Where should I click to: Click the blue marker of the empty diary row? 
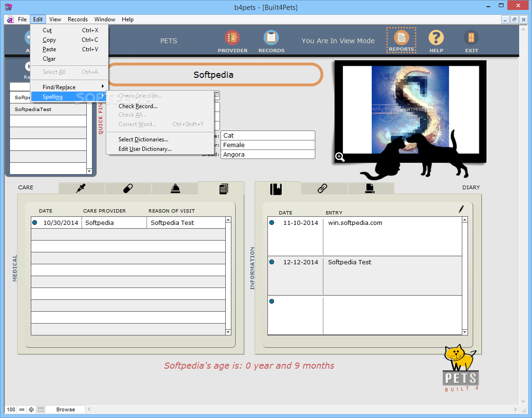[272, 302]
